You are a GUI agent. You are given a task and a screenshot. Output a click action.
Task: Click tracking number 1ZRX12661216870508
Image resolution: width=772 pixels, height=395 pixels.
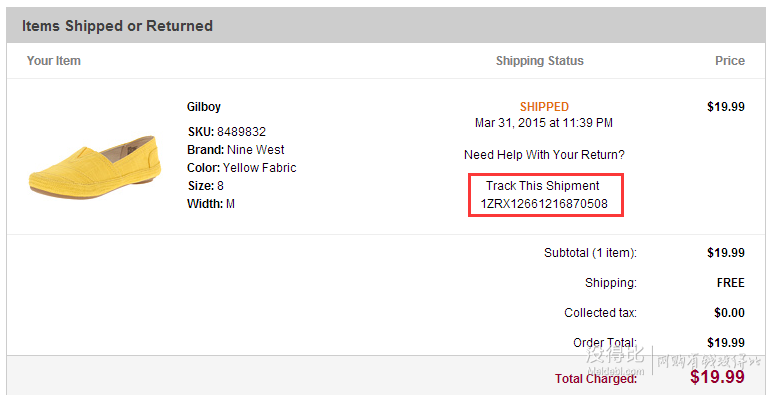(544, 203)
